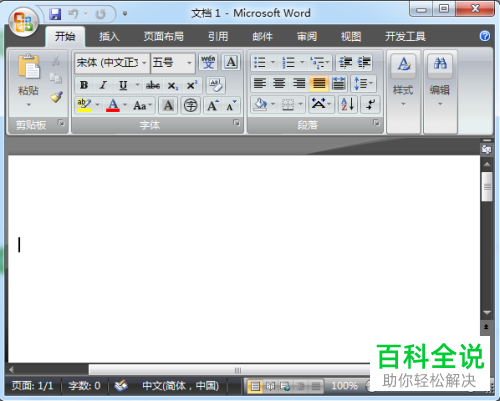Viewport: 500px width, 401px height.
Task: Switch to the 插入 tab
Action: pyautogui.click(x=109, y=36)
